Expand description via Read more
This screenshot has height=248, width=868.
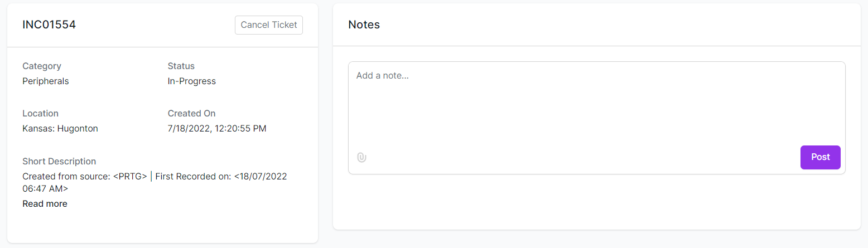coord(45,204)
